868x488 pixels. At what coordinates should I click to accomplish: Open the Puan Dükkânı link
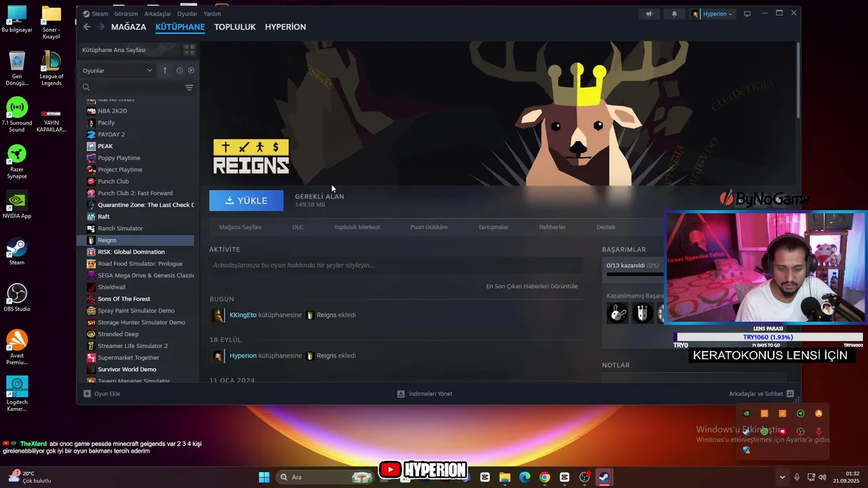(429, 227)
